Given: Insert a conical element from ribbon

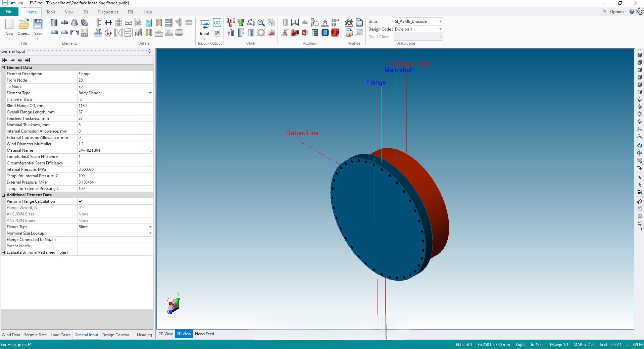Looking at the screenshot, I should click(75, 22).
